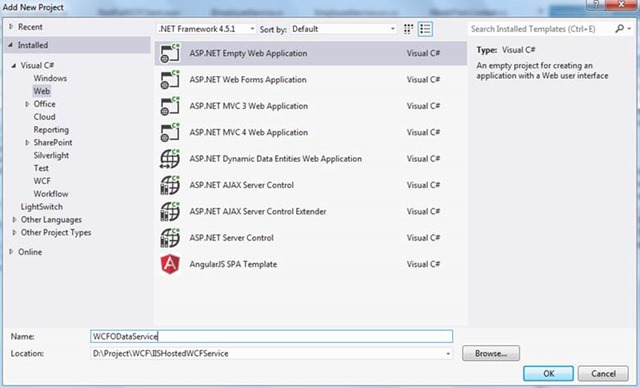
Task: Select ASP.NET AJAX Server Control Extender text
Action: coord(258,211)
